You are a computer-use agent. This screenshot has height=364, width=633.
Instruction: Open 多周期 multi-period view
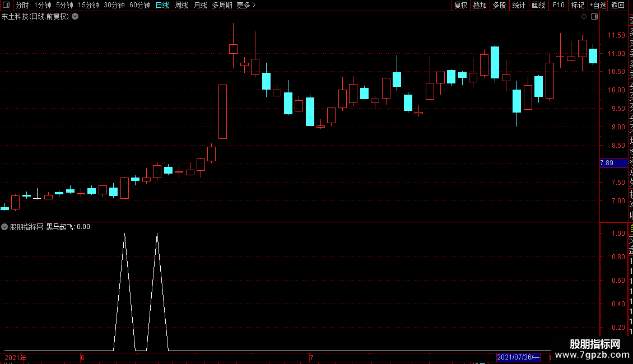(222, 5)
